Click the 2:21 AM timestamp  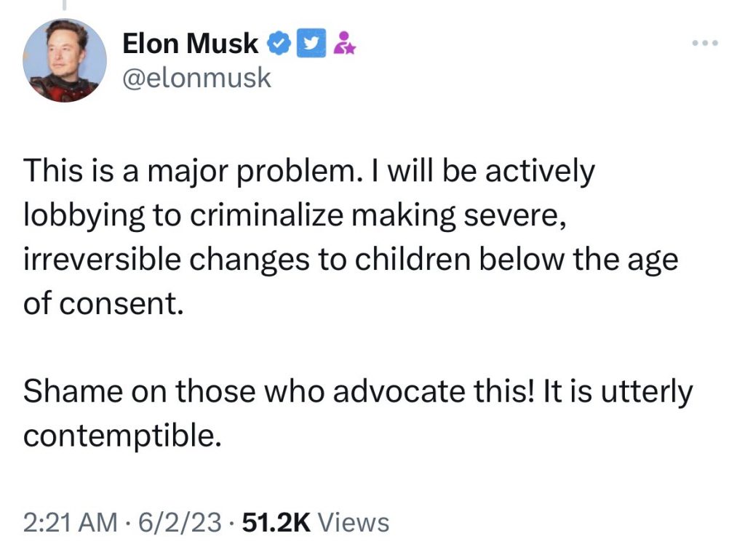coord(70,522)
